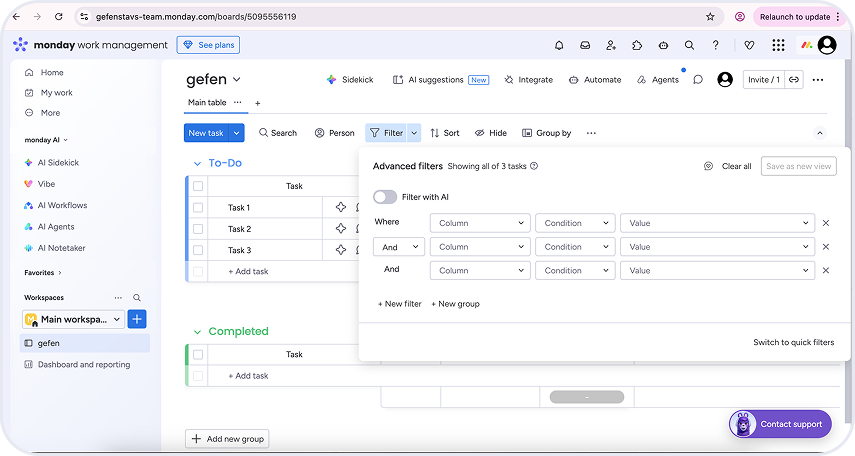Open the Filter options dropdown arrow

(x=414, y=133)
